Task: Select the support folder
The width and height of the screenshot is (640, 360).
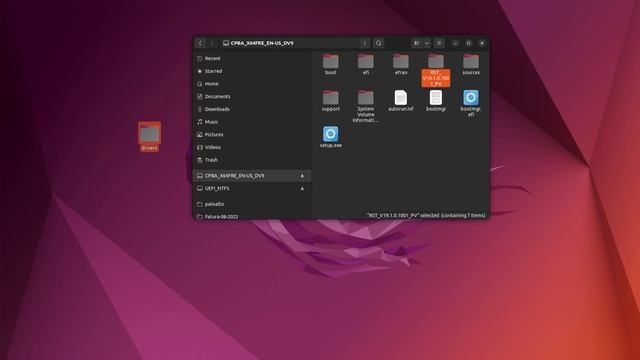Action: pos(331,101)
